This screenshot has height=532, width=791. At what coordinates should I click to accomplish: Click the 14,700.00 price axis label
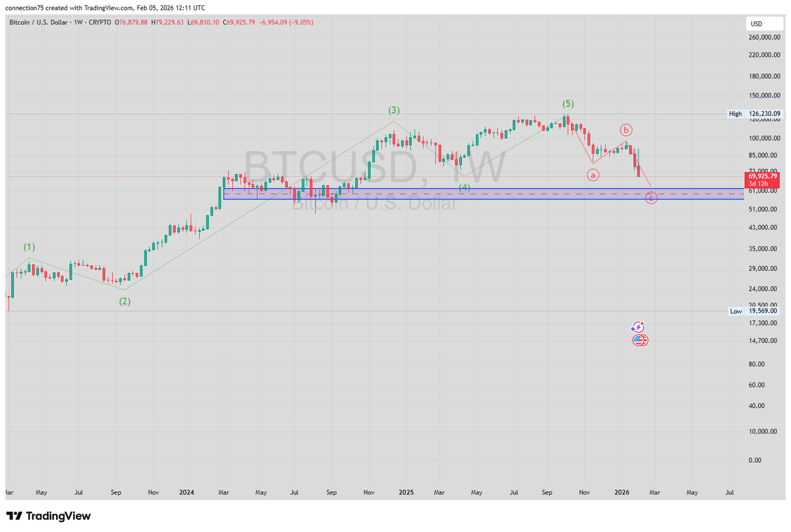coord(763,341)
